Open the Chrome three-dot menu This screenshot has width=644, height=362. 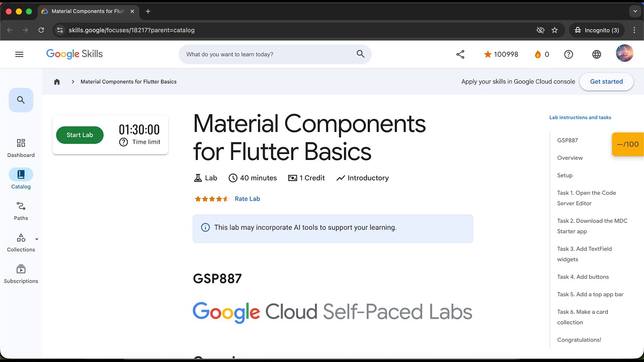tap(634, 30)
